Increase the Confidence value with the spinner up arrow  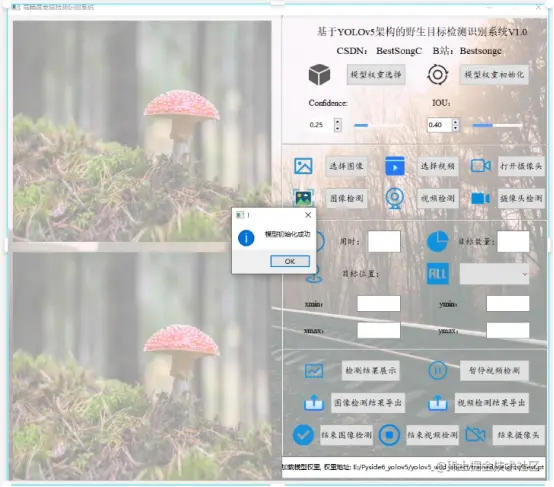tap(338, 121)
